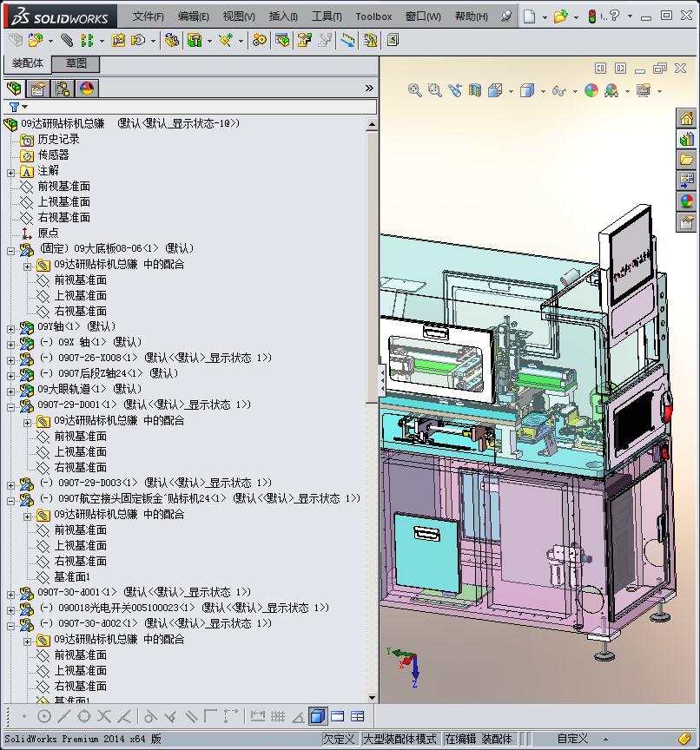
Task: Click the Zoom to Fit magnifier icon
Action: pyautogui.click(x=414, y=90)
